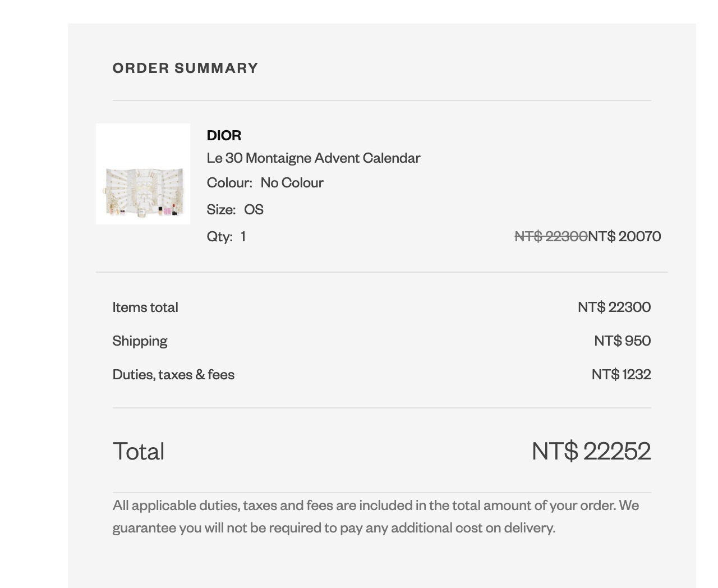Click the Total label

click(x=139, y=451)
